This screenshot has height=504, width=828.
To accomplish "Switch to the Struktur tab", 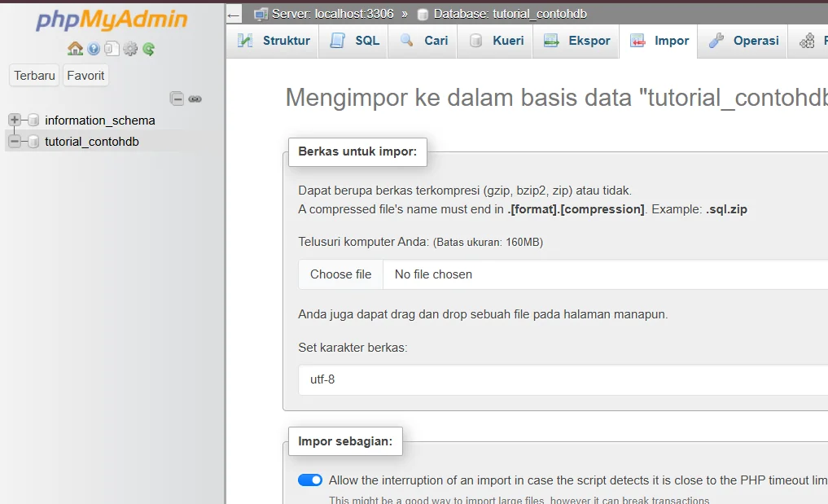I will coord(274,41).
